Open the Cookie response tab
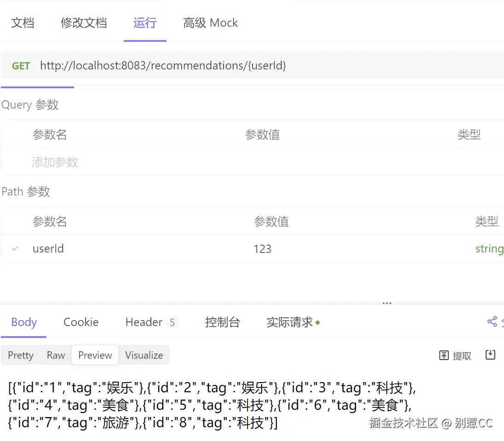 click(80, 322)
